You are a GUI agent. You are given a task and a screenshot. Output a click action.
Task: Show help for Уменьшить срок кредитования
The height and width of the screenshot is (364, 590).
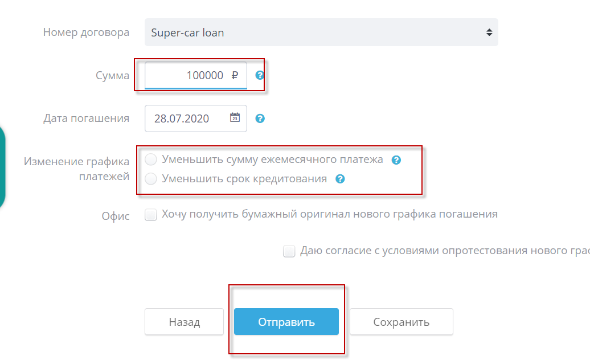[x=340, y=179]
